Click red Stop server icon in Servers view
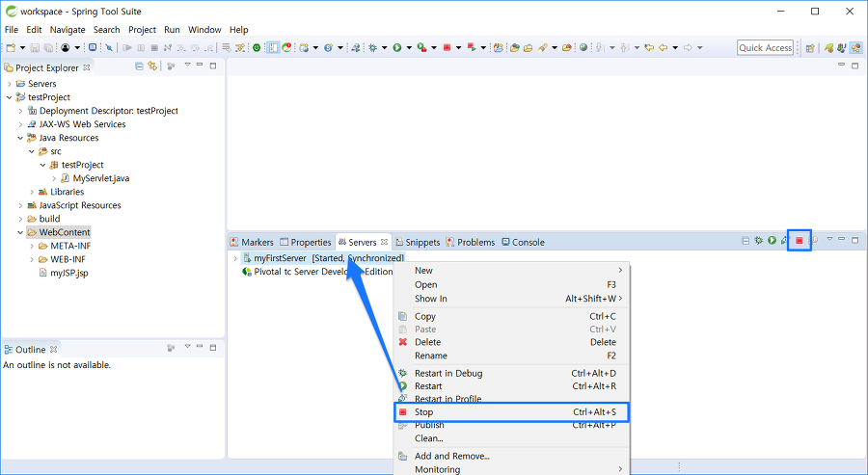 point(800,241)
